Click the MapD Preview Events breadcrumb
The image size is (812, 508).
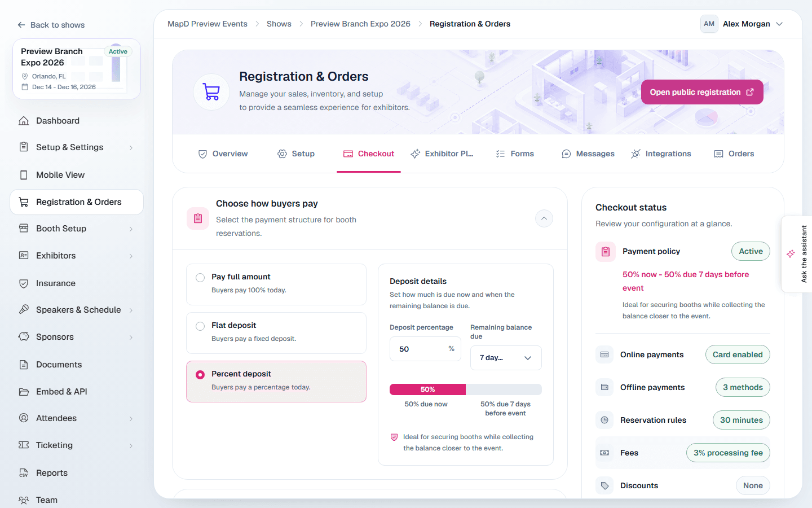point(208,24)
